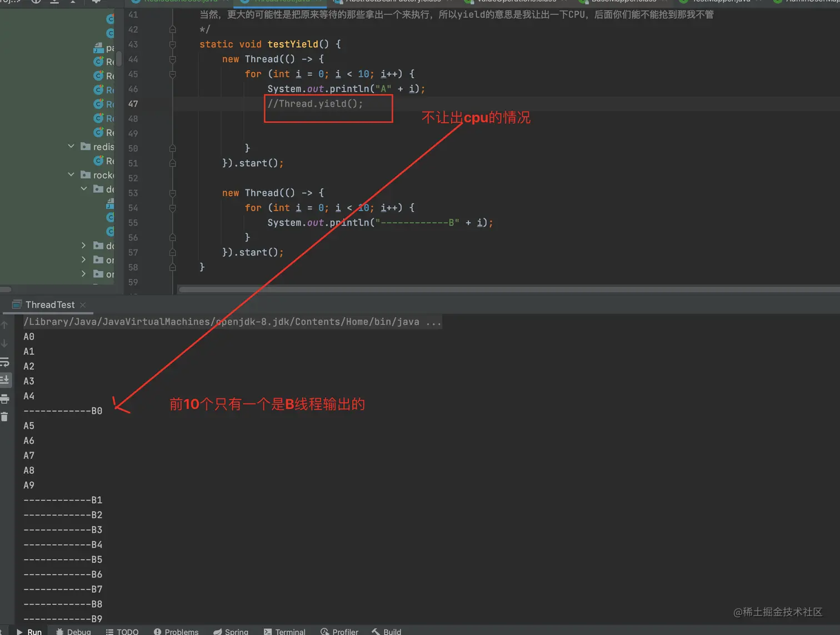
Task: Click the B9 console output line
Action: click(63, 619)
